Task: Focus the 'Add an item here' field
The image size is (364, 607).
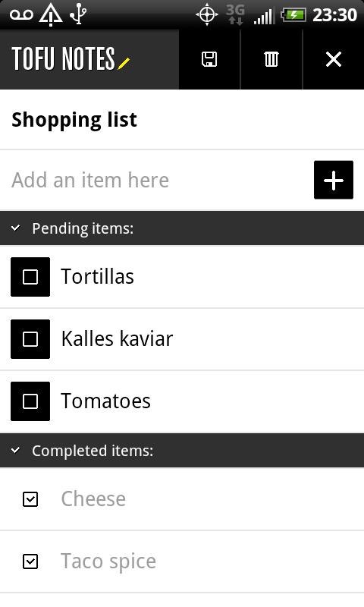Action: pos(157,180)
